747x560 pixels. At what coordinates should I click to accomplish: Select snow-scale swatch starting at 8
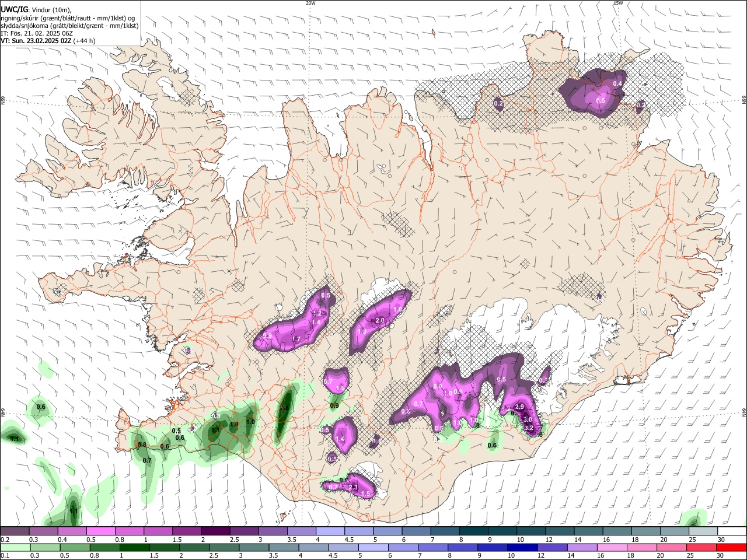[473, 531]
